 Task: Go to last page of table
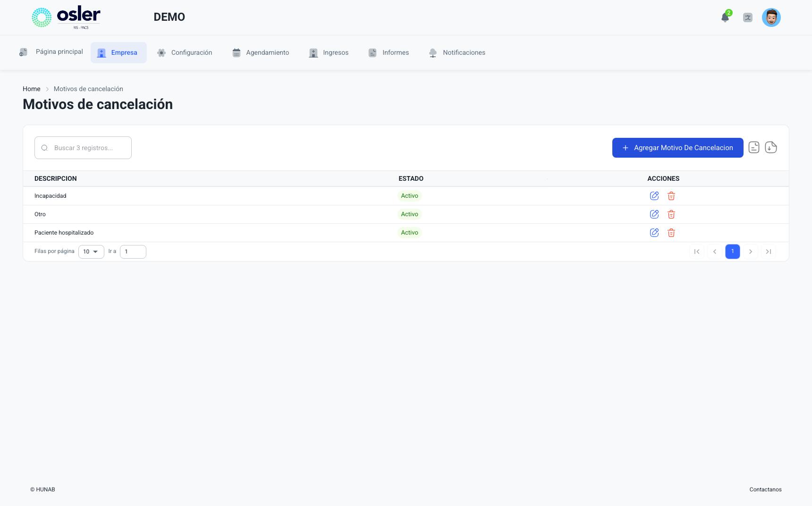(x=769, y=252)
